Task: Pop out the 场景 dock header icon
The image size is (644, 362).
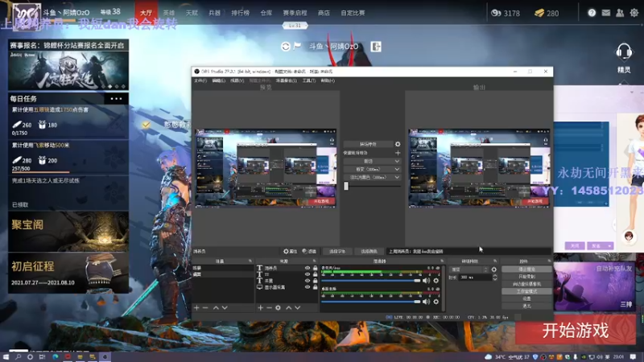Action: point(250,261)
